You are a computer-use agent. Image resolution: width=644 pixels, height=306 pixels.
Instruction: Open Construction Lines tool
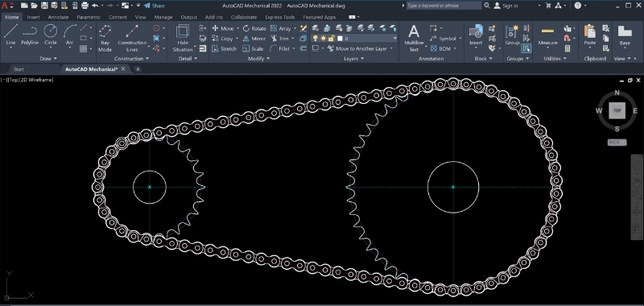coord(132,38)
